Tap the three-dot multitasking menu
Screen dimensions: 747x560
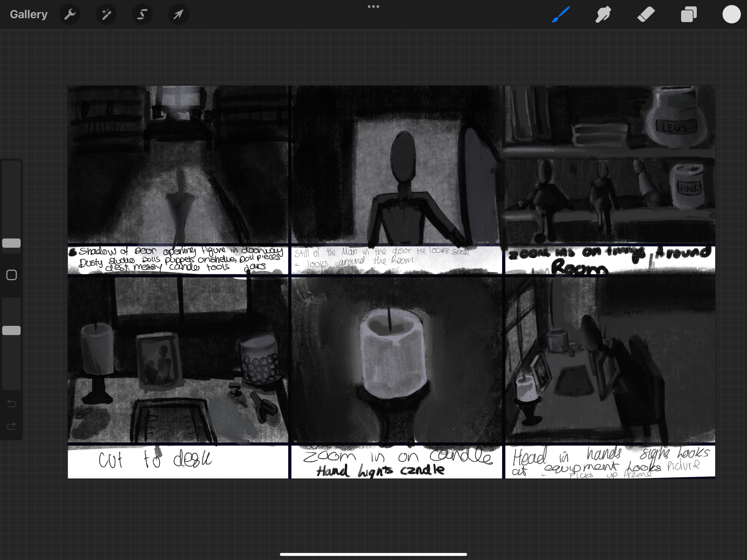(x=373, y=6)
